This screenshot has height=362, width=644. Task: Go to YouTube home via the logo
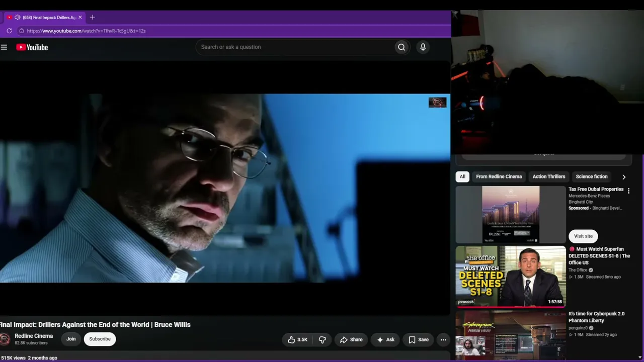tap(32, 47)
